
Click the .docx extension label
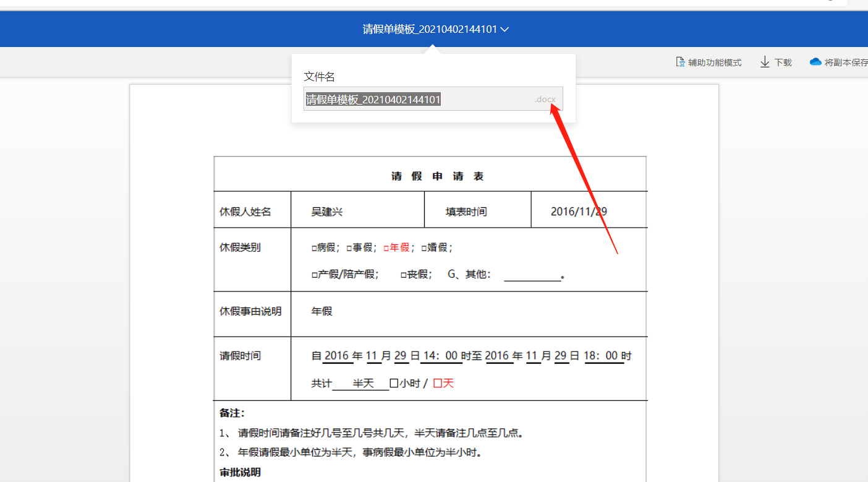pos(545,99)
